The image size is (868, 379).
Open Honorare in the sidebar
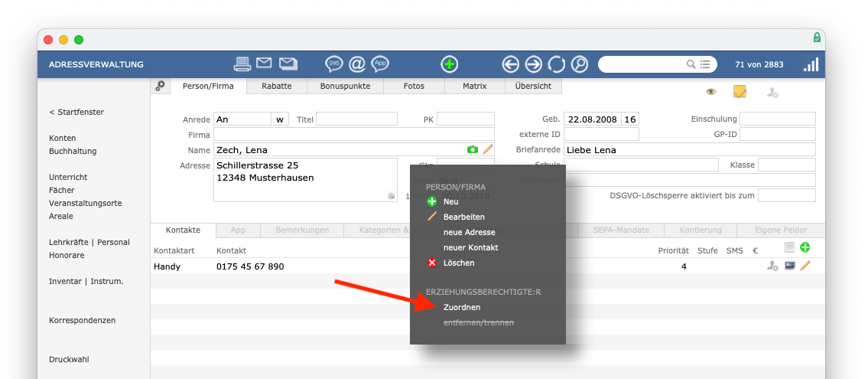[x=66, y=256]
